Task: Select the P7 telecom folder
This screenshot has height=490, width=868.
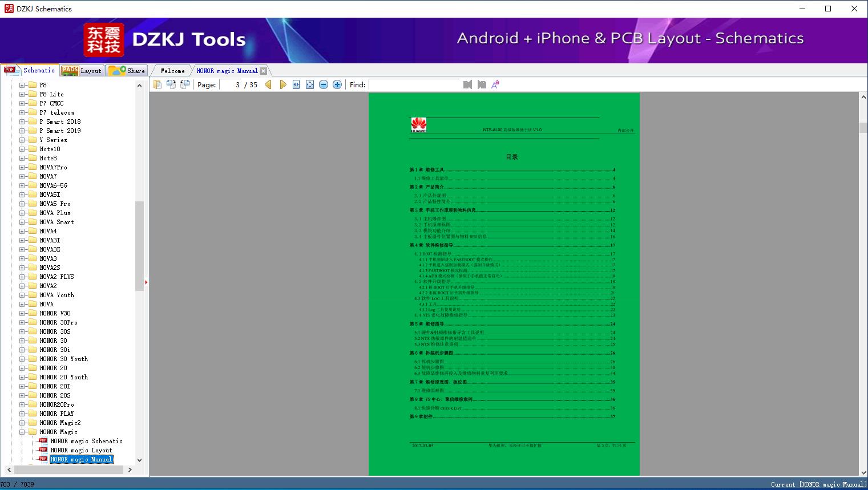Action: tap(56, 112)
